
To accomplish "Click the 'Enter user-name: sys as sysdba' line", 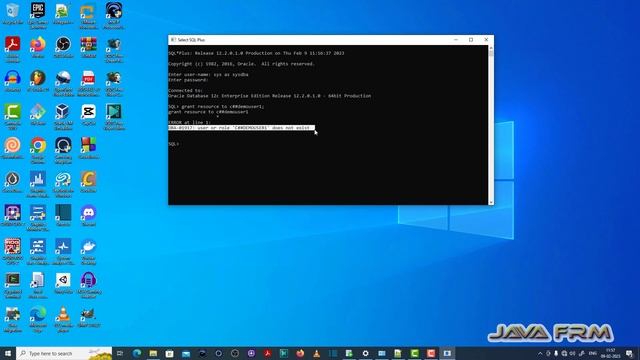I will (x=208, y=75).
